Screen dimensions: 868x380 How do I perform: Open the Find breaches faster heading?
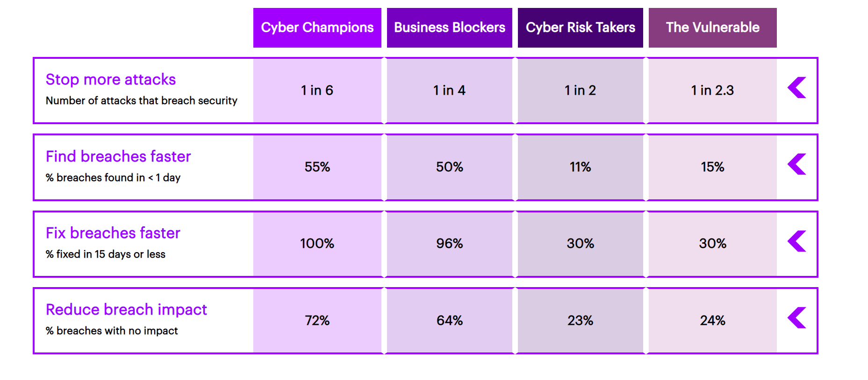118,156
